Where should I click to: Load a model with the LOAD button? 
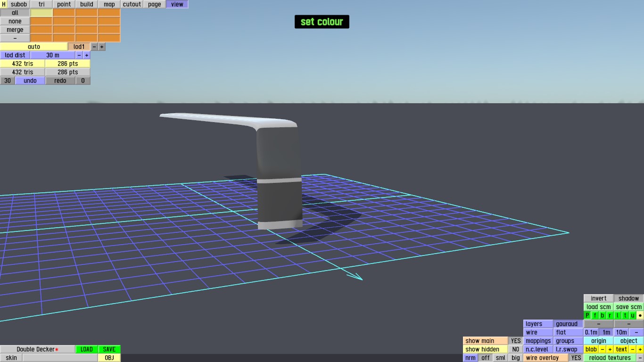tap(87, 349)
